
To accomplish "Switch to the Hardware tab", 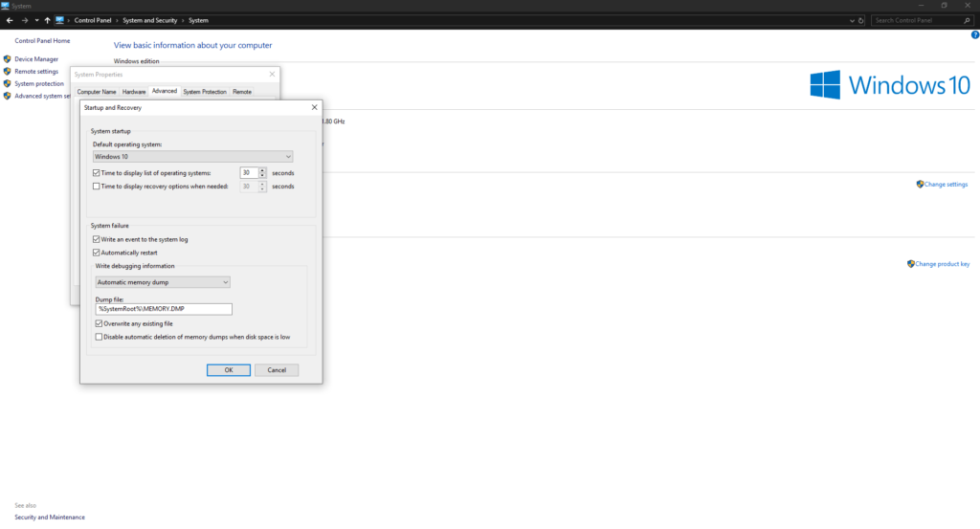I will pyautogui.click(x=134, y=92).
